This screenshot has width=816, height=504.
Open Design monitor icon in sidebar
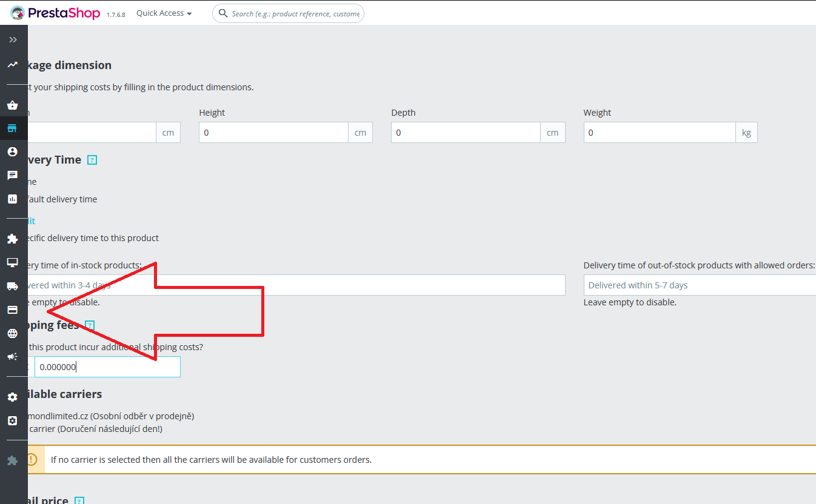(x=13, y=262)
